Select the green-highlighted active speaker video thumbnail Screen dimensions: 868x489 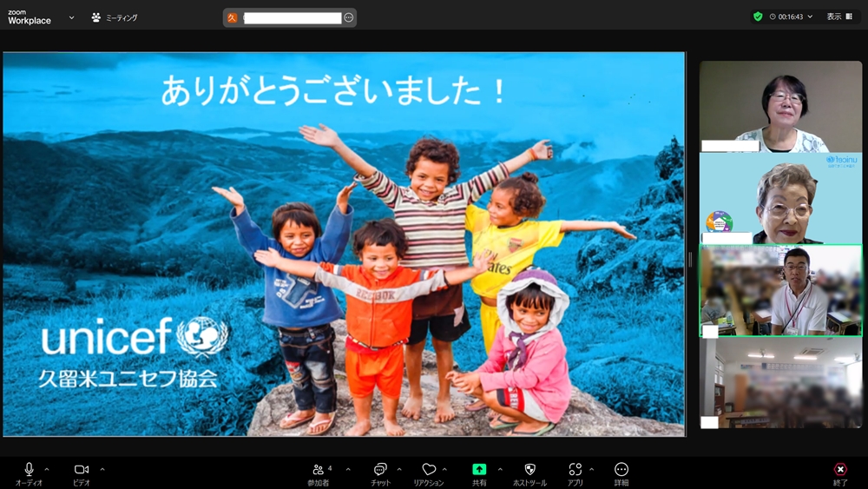pos(780,290)
